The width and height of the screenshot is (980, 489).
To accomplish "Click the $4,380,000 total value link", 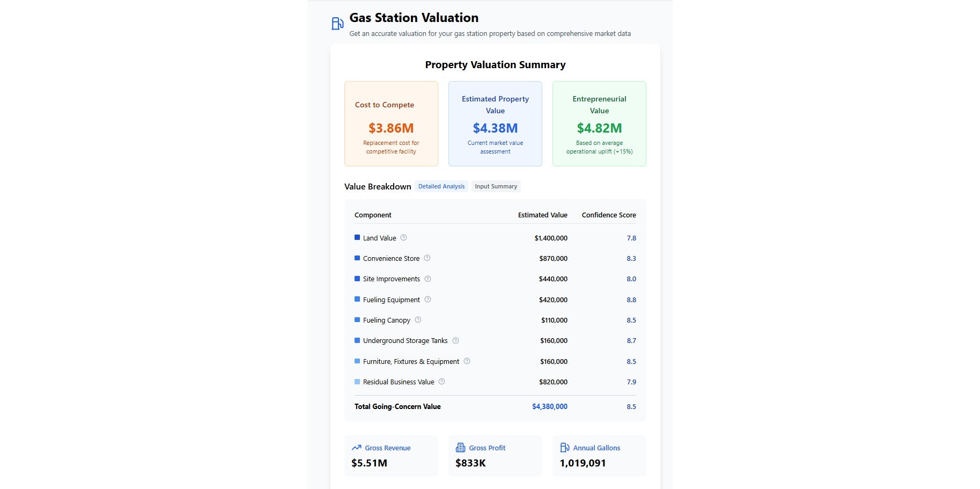I will click(549, 406).
